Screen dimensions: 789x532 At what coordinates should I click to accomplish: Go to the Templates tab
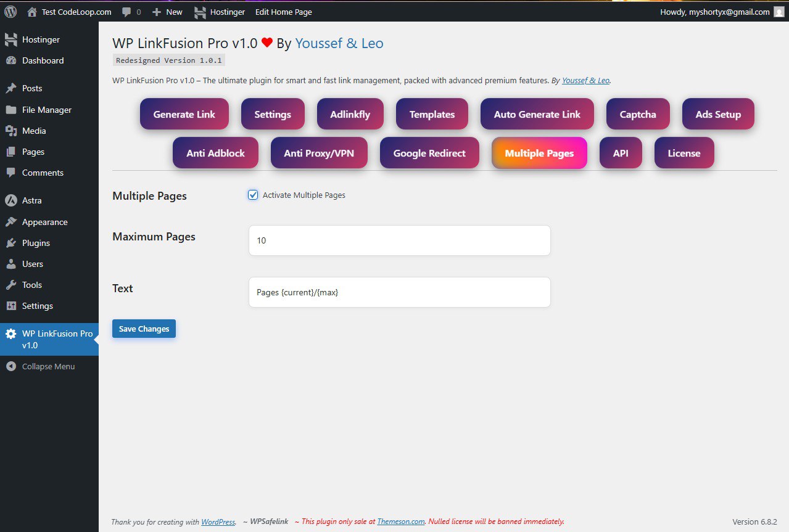pyautogui.click(x=432, y=114)
